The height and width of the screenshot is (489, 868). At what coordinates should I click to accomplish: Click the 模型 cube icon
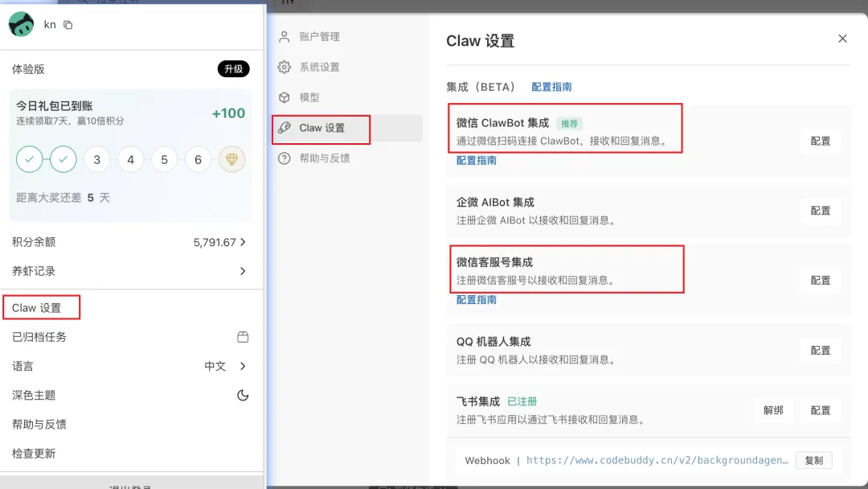(284, 97)
